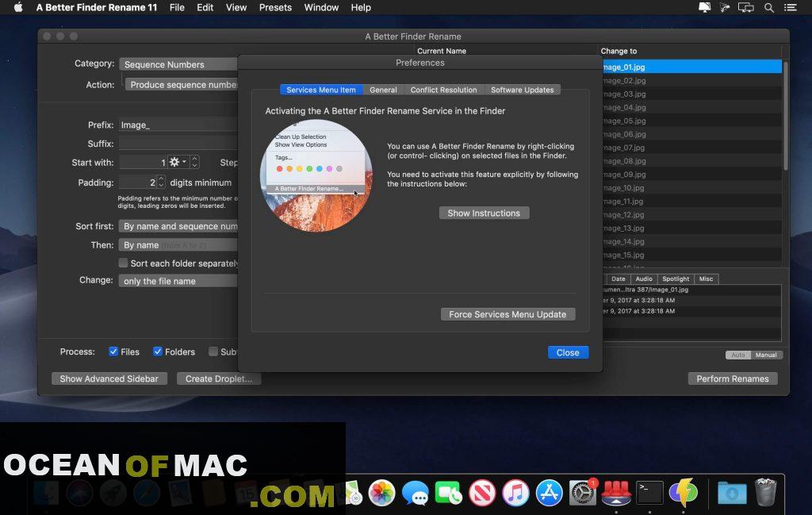Click the dual-display mirroring menu bar icon

(745, 8)
